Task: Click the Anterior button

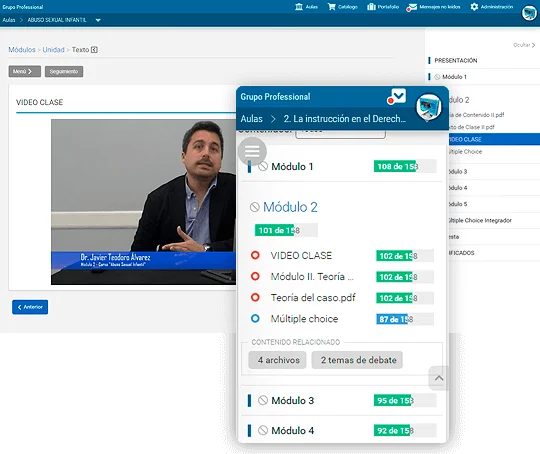Action: click(x=30, y=307)
